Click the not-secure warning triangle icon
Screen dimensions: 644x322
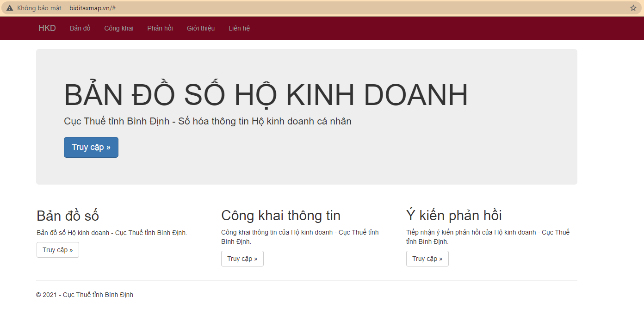coord(10,8)
